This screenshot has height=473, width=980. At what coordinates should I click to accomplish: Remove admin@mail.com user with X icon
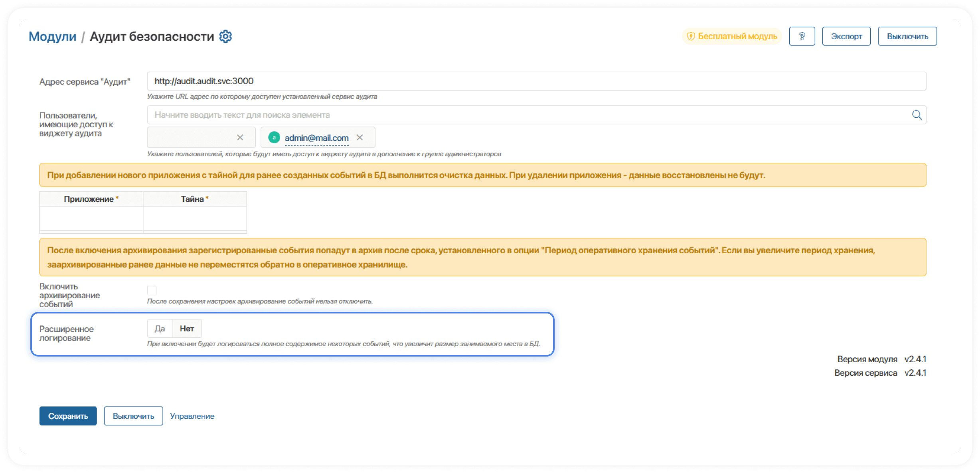coord(360,138)
